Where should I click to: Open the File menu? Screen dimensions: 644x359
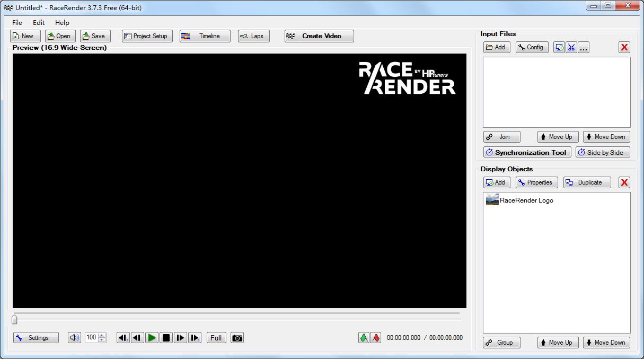[17, 22]
